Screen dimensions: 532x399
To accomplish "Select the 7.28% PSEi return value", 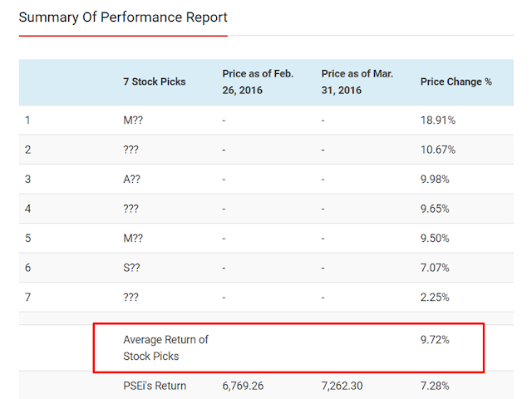I will click(437, 386).
